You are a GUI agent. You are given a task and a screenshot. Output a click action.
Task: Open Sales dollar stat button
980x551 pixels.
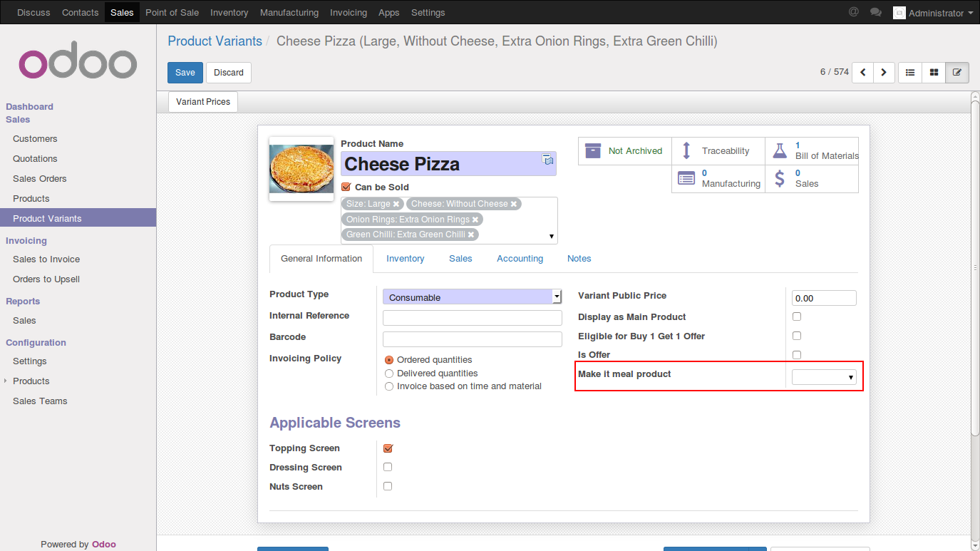click(812, 179)
